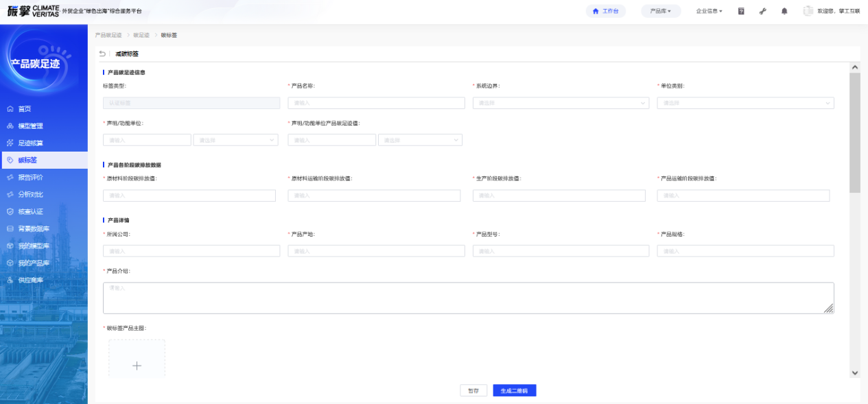Select 报告评价 from the sidebar menu
This screenshot has width=868, height=404.
(x=30, y=178)
